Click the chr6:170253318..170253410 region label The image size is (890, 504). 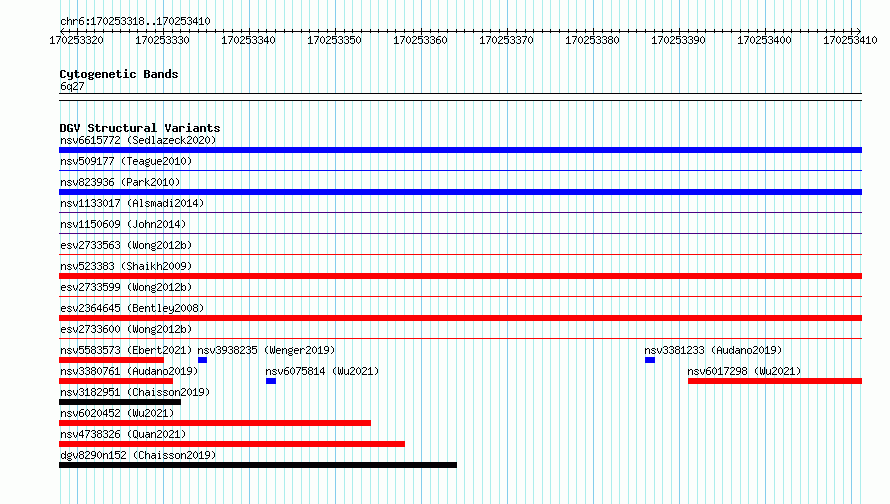(x=135, y=21)
